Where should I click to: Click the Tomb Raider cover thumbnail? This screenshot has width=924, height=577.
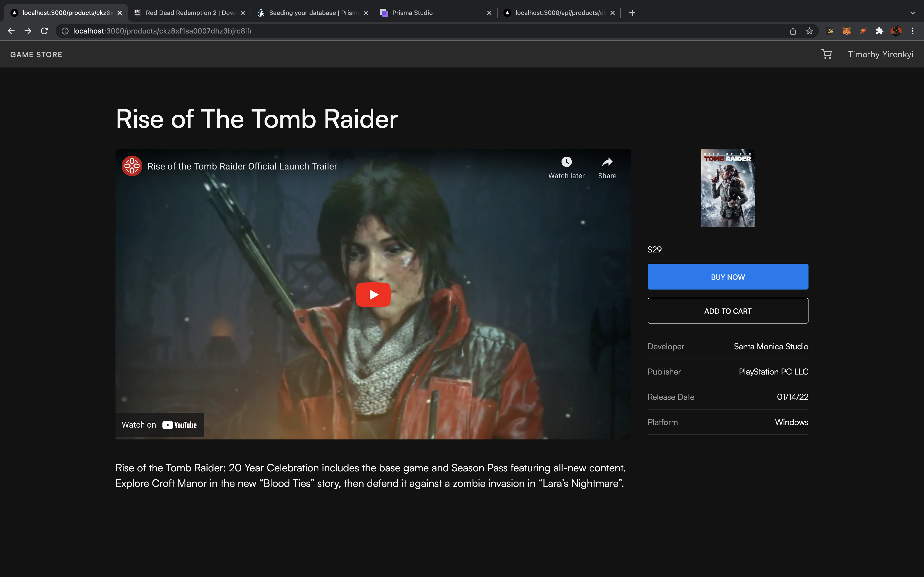click(728, 188)
